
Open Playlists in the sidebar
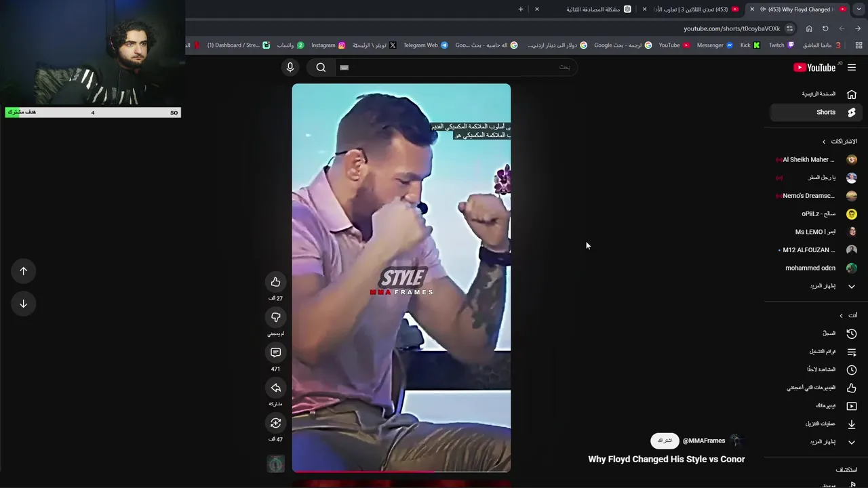(x=816, y=352)
